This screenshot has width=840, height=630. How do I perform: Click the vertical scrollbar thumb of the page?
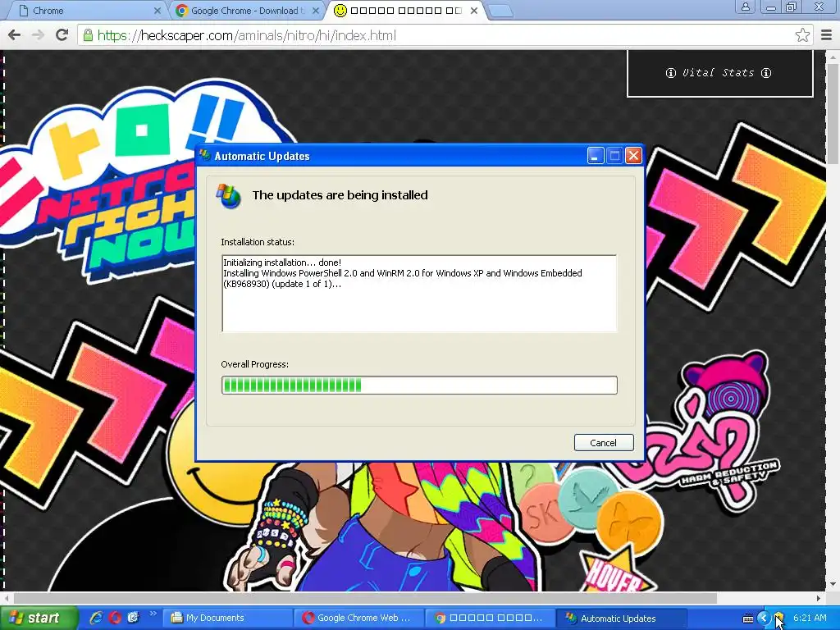[833, 114]
